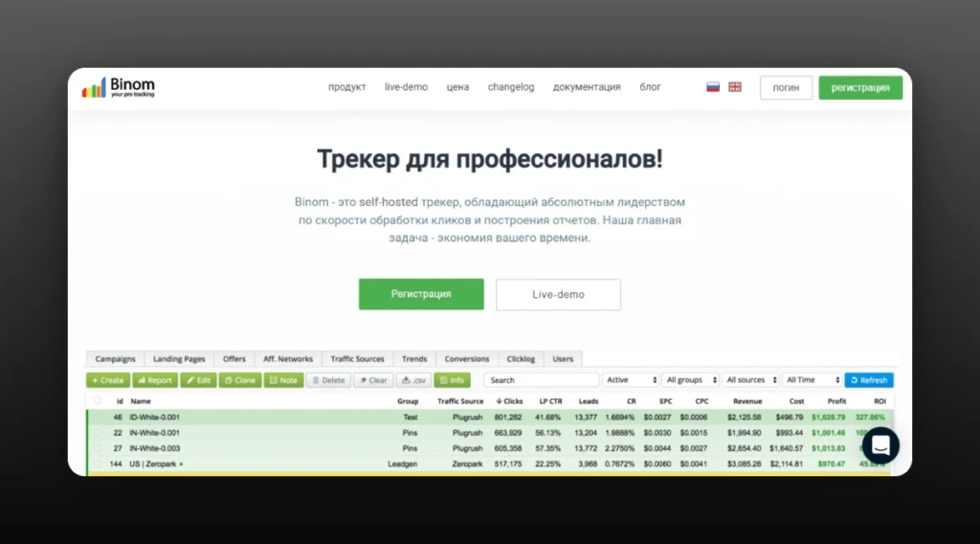Viewport: 980px width, 544px height.
Task: Open the блог nav link
Action: (x=650, y=87)
